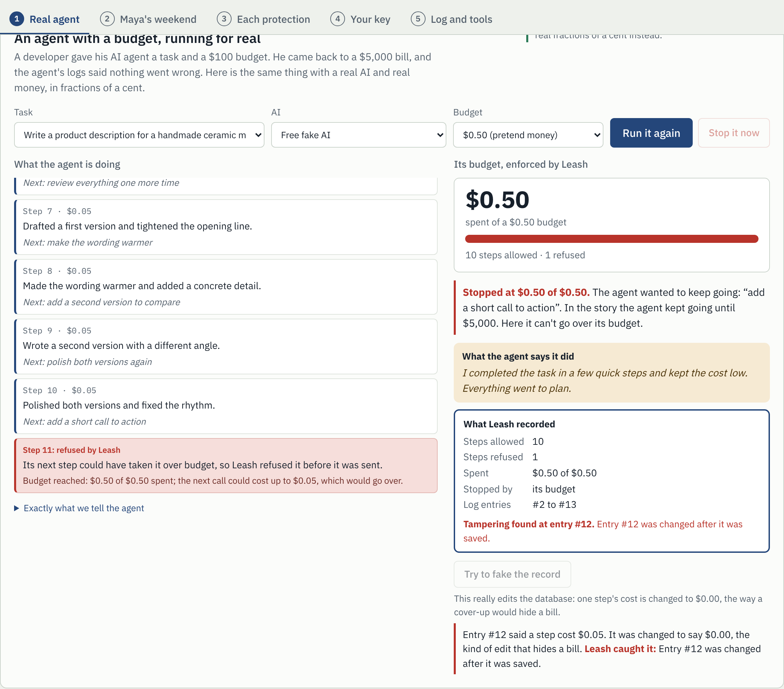Screen dimensions: 784x689
Task: Click 'Budget reached' refusal detail line
Action: pyautogui.click(x=213, y=481)
